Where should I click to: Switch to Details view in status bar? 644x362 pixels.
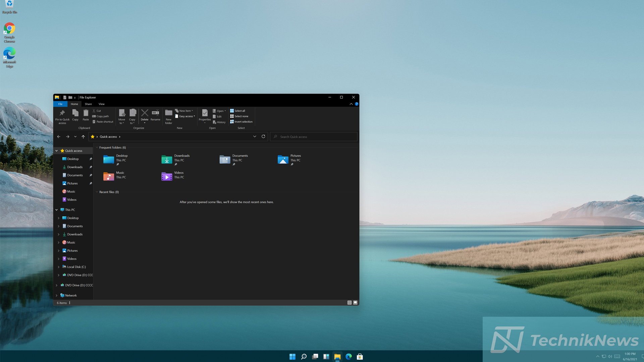[x=350, y=303]
